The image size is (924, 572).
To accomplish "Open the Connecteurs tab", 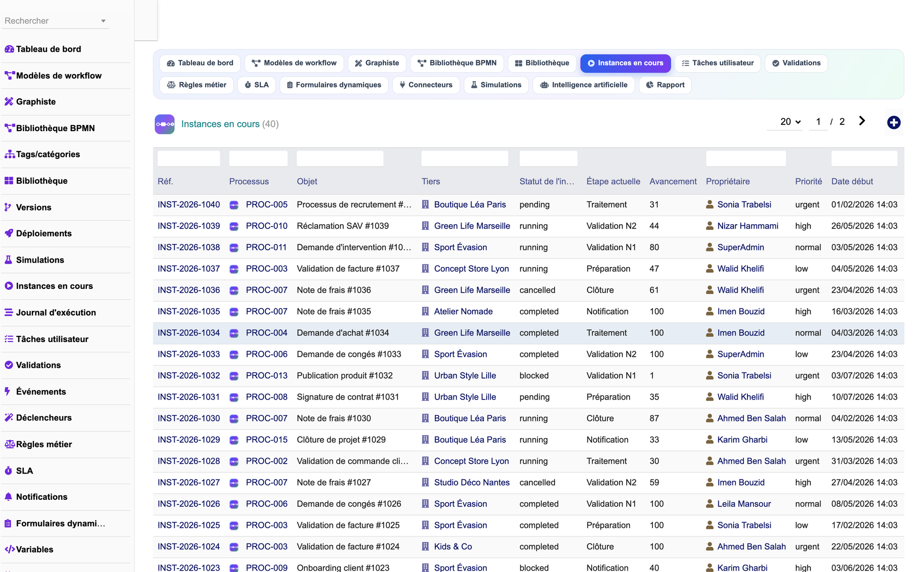I will [426, 85].
